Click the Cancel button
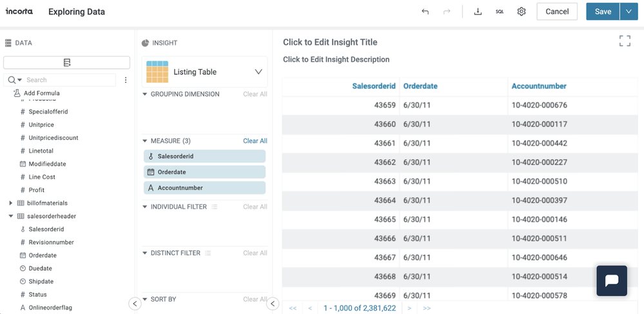Image resolution: width=644 pixels, height=314 pixels. 556,12
